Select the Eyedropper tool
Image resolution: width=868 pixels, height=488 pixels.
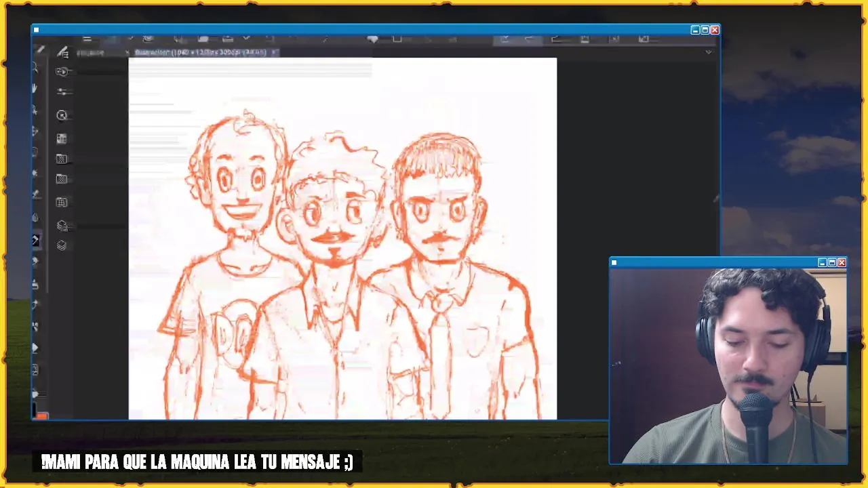tap(35, 195)
